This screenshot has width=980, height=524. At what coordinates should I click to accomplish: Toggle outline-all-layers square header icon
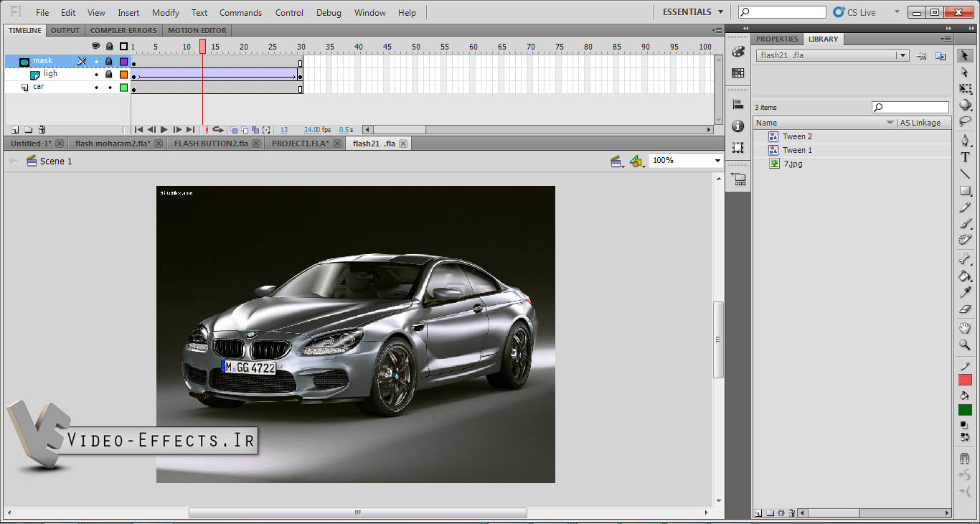(123, 47)
